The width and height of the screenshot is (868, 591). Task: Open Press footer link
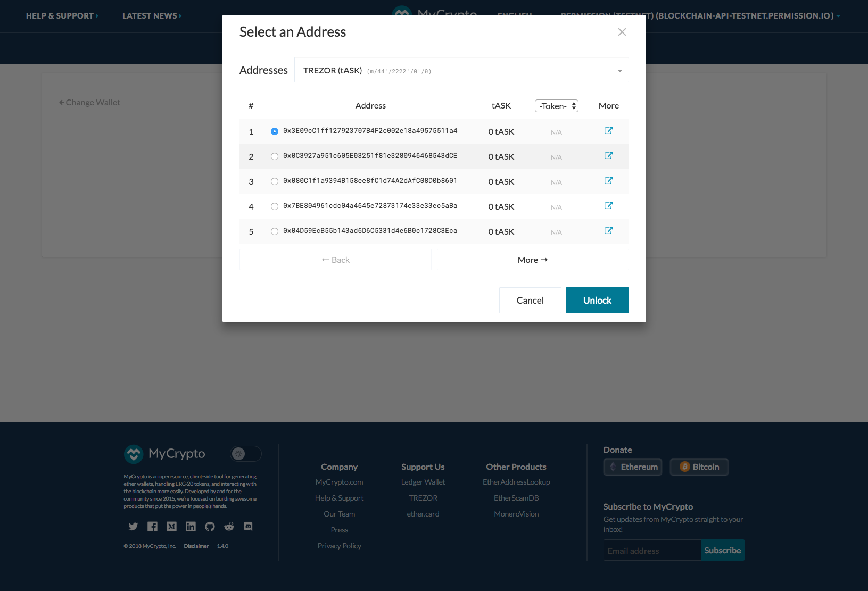click(x=340, y=530)
